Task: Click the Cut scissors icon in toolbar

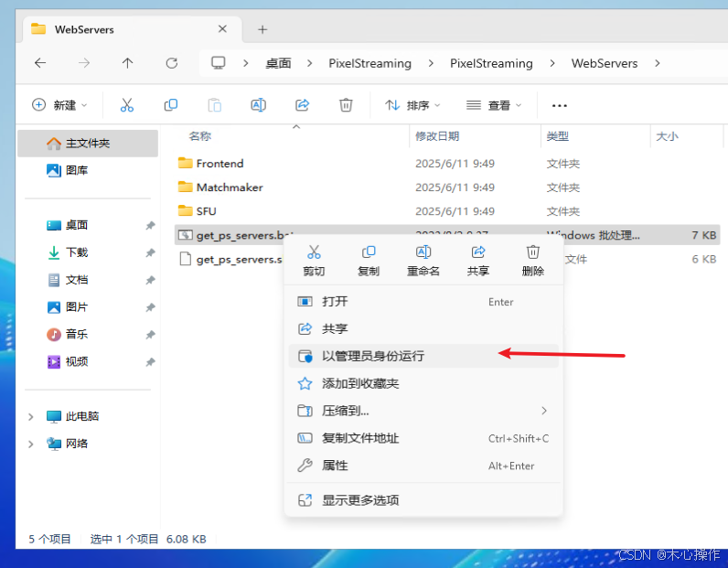Action: (x=127, y=105)
